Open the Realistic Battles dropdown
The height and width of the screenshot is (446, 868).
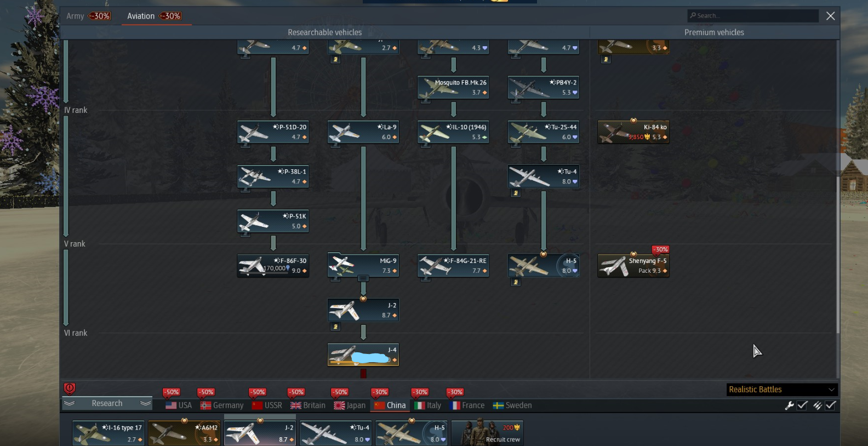[x=782, y=390]
